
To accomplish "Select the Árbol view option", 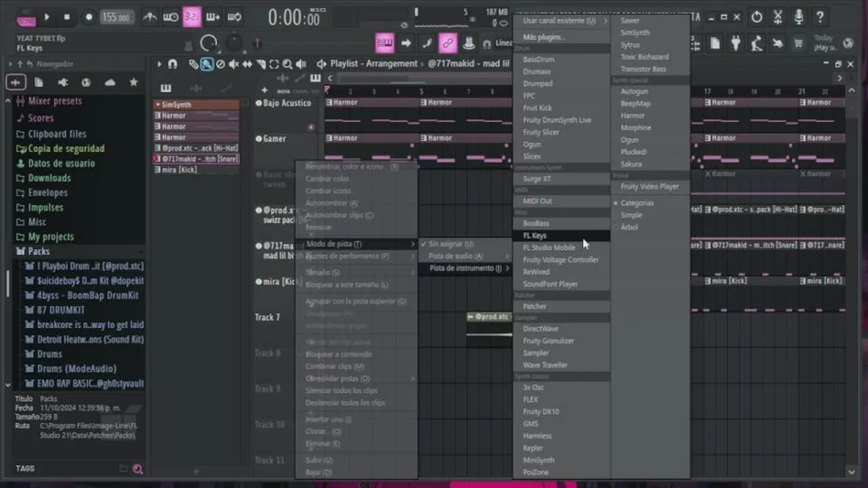I will tap(629, 228).
